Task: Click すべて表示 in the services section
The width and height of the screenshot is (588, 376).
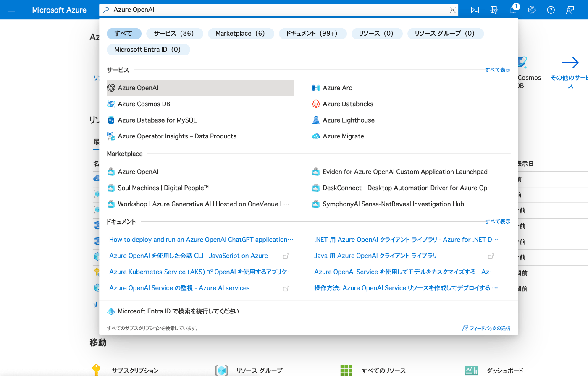Action: tap(498, 70)
